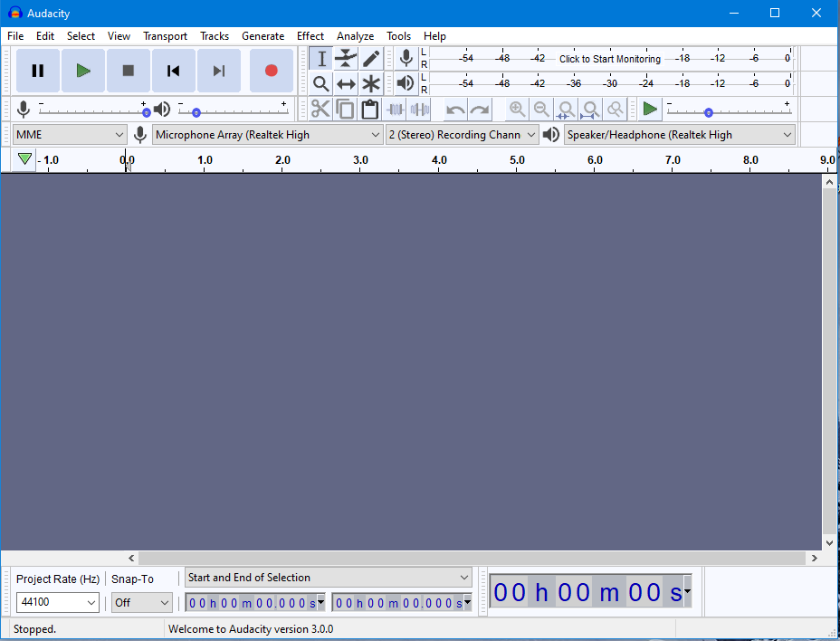This screenshot has height=641, width=840.
Task: Open the Effect menu
Action: [310, 36]
